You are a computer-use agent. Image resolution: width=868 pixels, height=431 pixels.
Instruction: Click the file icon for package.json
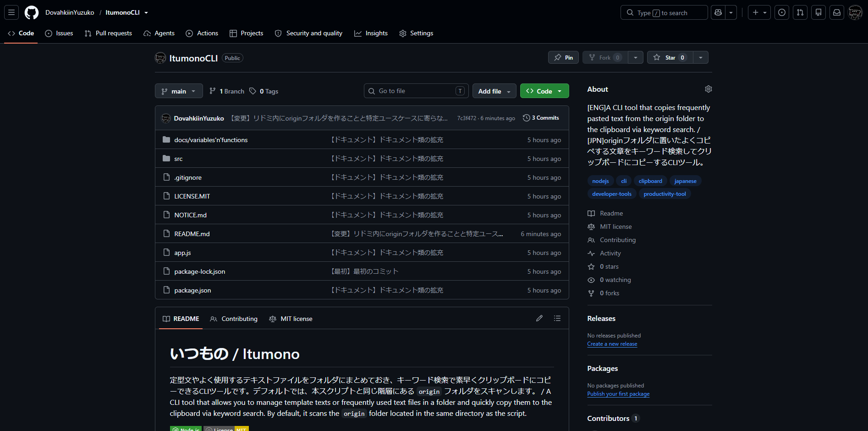(x=166, y=290)
